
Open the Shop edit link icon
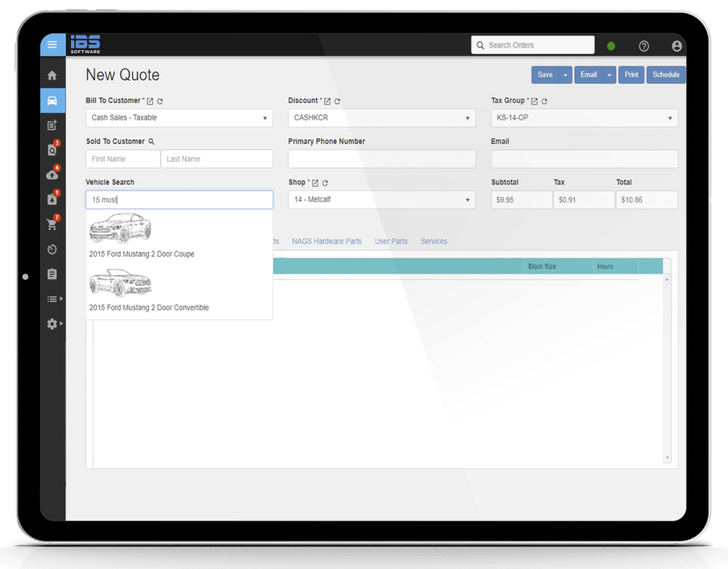pos(314,183)
